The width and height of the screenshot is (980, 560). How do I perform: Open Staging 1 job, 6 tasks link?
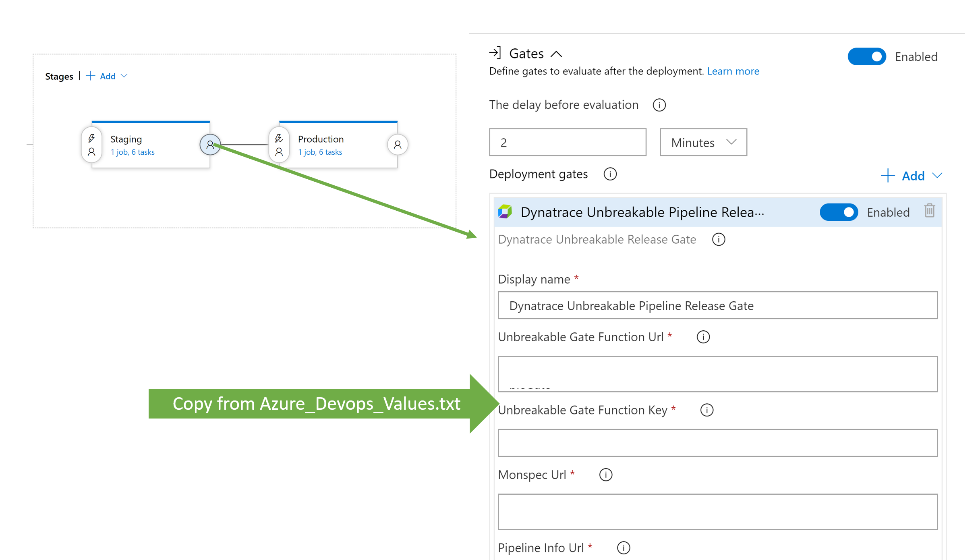(133, 152)
